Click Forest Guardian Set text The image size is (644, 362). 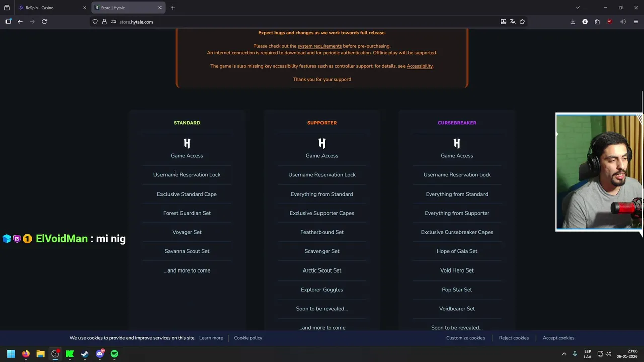coord(187,213)
